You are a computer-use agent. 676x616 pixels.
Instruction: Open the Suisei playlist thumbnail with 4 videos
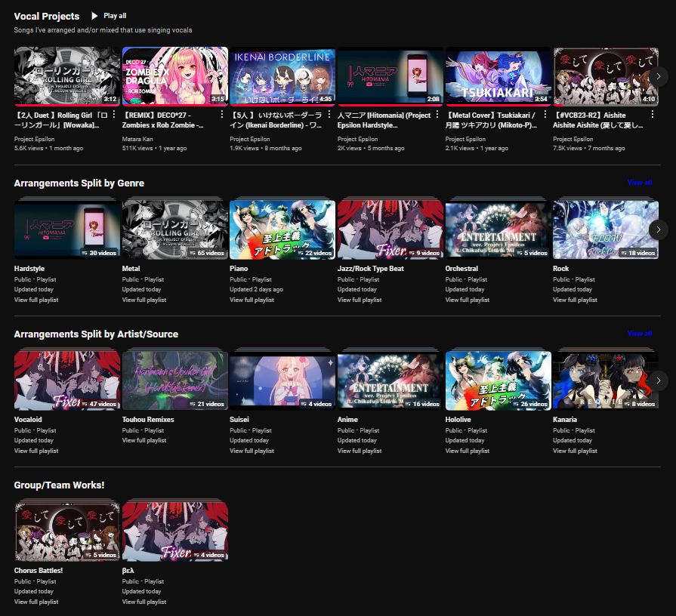[x=282, y=380]
